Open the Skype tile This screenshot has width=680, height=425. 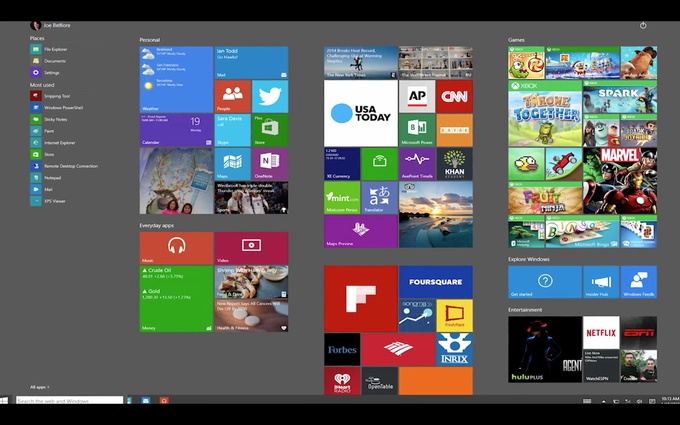click(232, 130)
